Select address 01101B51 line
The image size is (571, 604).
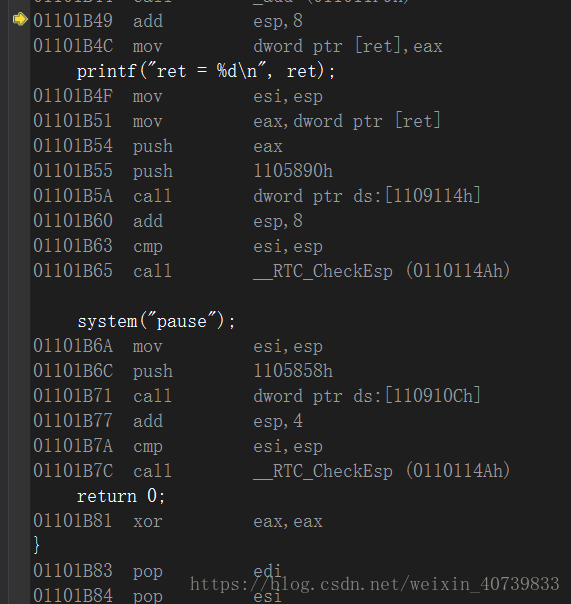237,121
